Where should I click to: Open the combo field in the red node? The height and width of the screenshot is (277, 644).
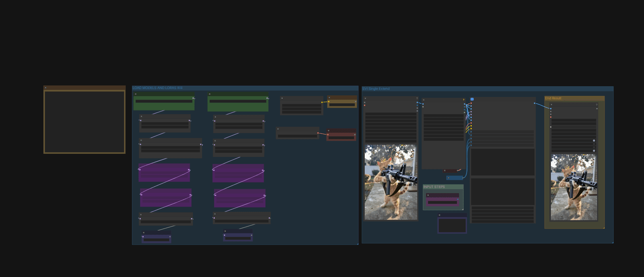click(x=341, y=138)
